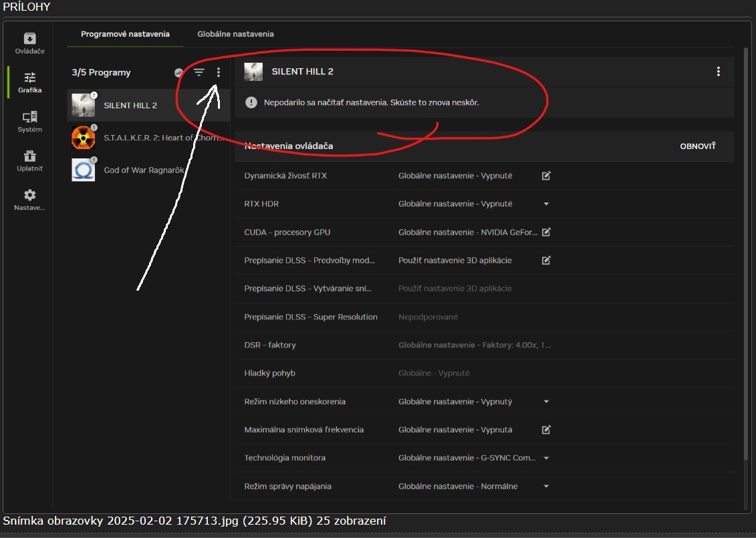Click SILENT HILL 2 header thumbnail
The width and height of the screenshot is (756, 538).
pos(253,72)
